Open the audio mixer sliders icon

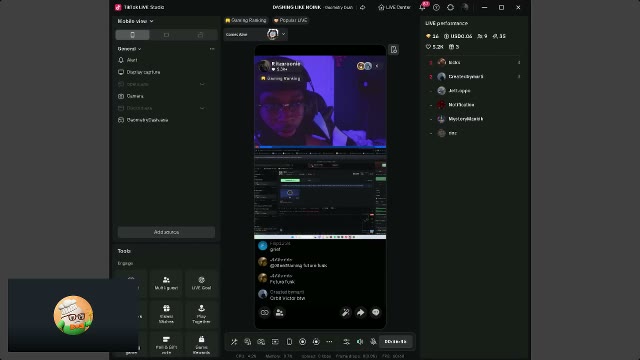coord(347,342)
